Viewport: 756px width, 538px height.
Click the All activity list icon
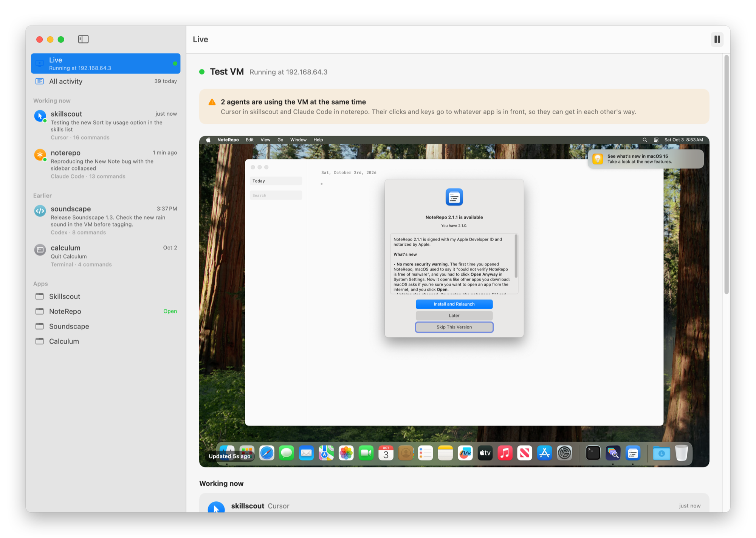pyautogui.click(x=40, y=81)
